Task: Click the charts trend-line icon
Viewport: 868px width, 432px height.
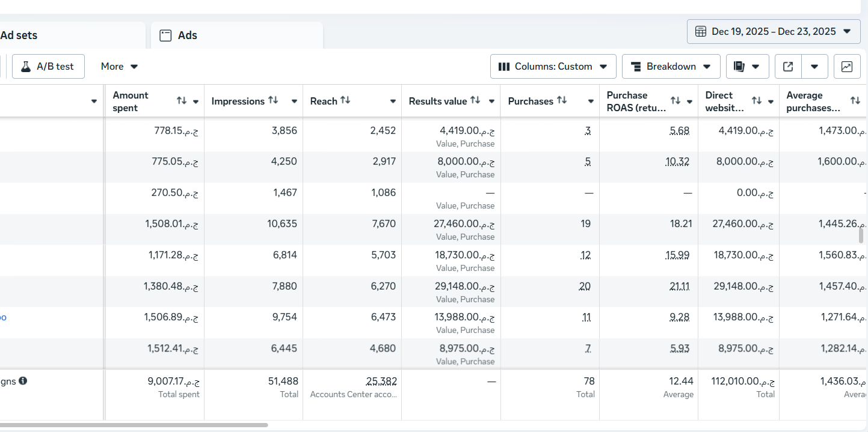Action: point(846,66)
